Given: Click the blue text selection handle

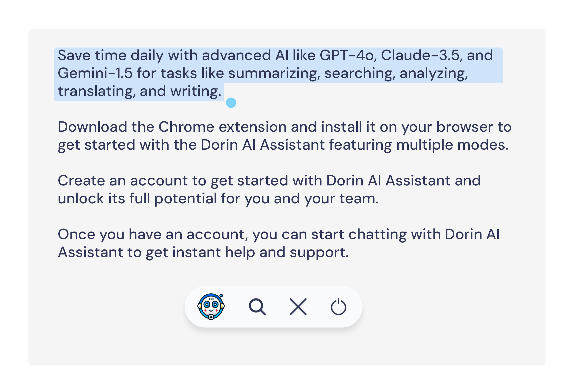Looking at the screenshot, I should pyautogui.click(x=231, y=103).
